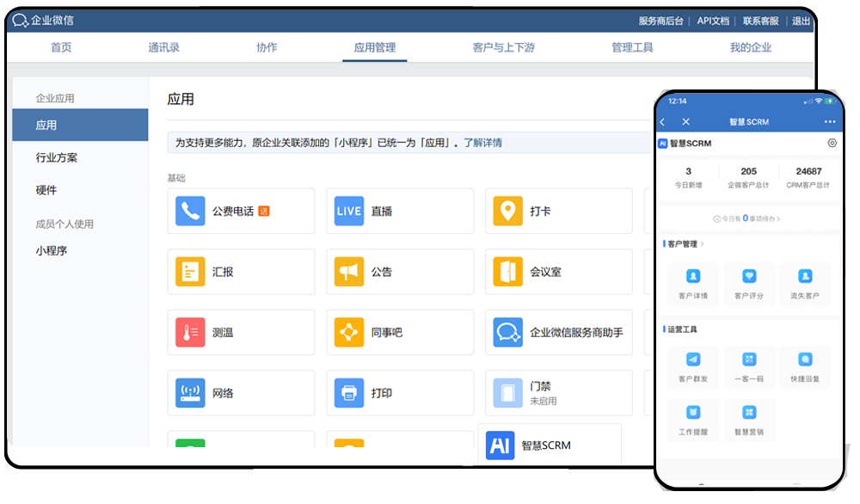Select the 应用管理 tab

coord(375,47)
